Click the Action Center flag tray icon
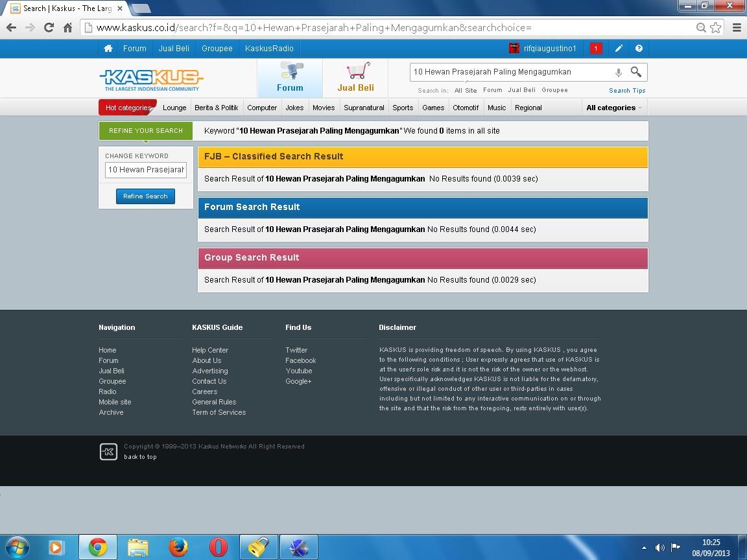Viewport: 747px width, 560px height. [x=675, y=547]
